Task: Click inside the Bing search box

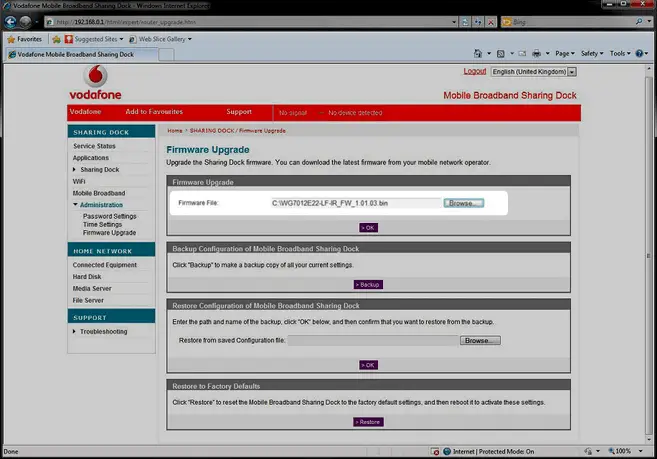Action: pyautogui.click(x=573, y=22)
